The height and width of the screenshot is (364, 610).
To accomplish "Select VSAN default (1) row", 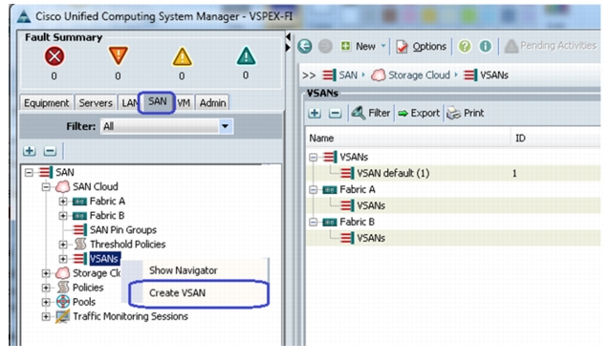I will click(x=453, y=173).
